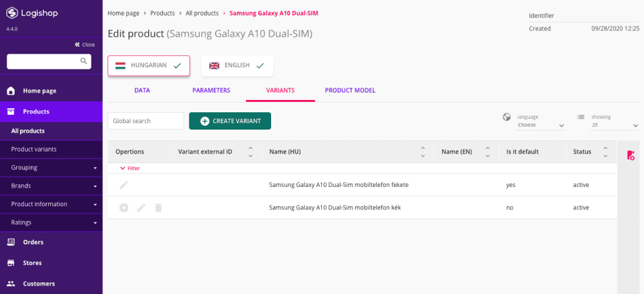Go to Products breadcrumb
The width and height of the screenshot is (644, 294).
[163, 13]
